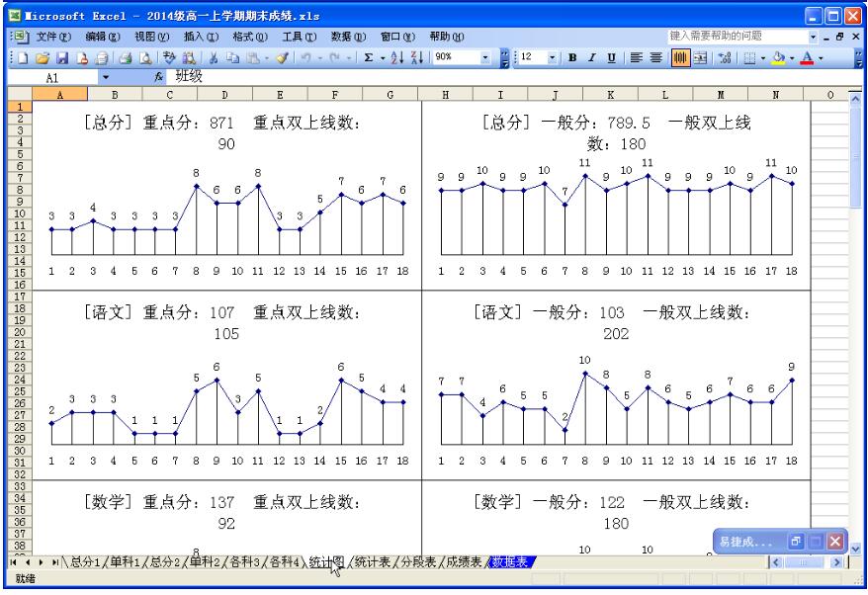Click the AutoSum sigma icon
The image size is (868, 595).
click(368, 57)
